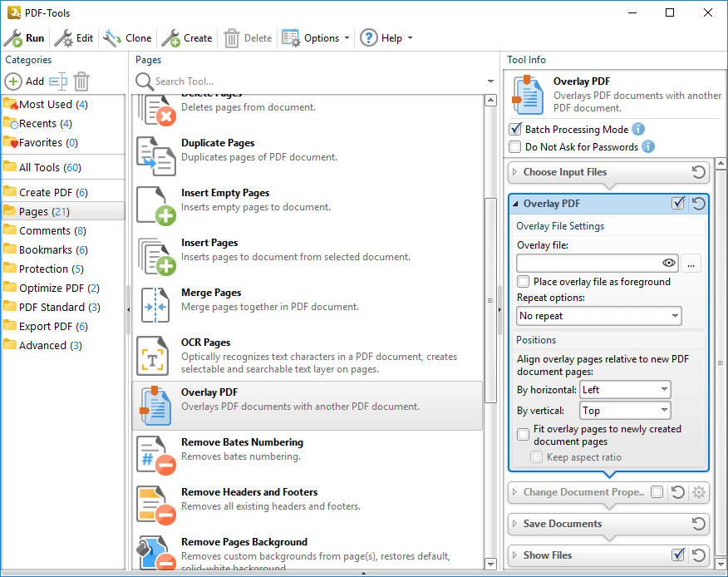The width and height of the screenshot is (728, 577).
Task: Click the Delete Pages tool icon
Action: point(156,111)
